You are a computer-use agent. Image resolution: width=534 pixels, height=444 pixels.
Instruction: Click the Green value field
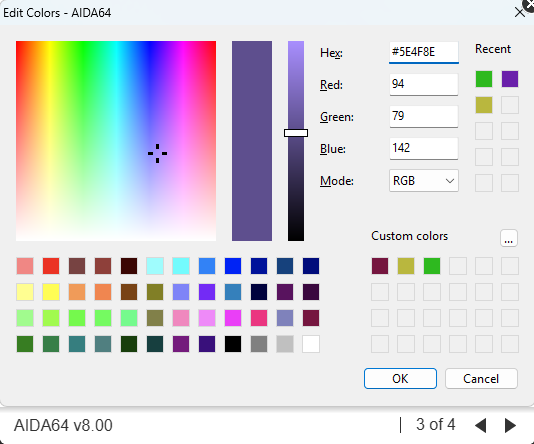click(424, 116)
